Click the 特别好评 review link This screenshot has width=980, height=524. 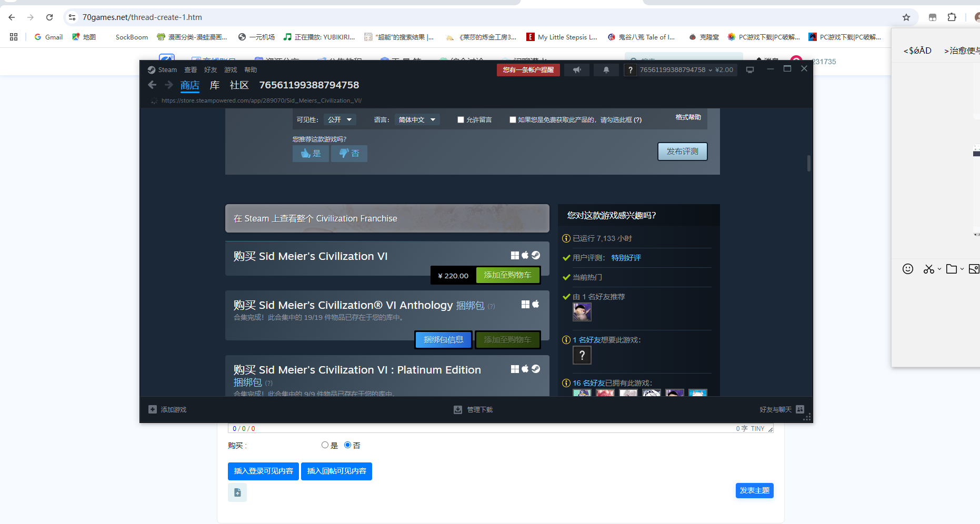[626, 258]
